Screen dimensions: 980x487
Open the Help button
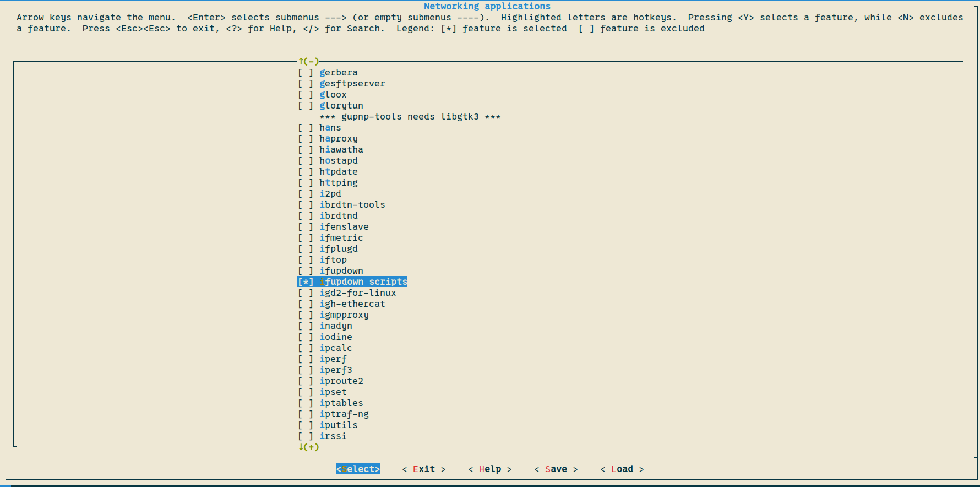tap(490, 469)
